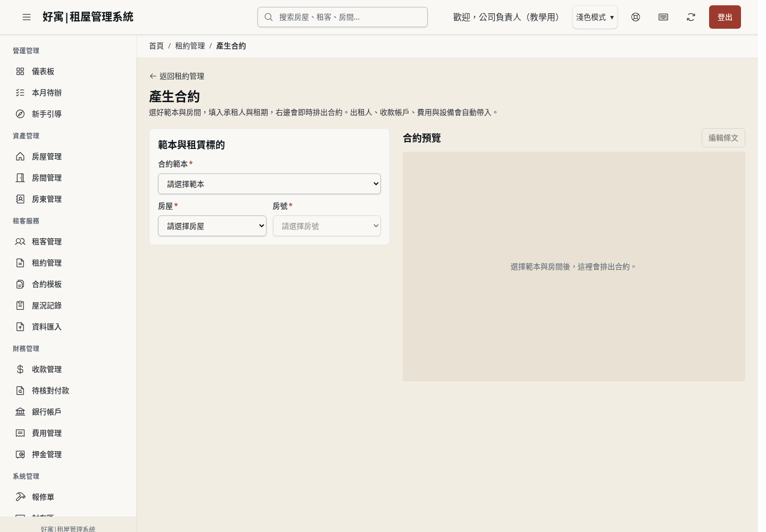Click the 報修單 hammer icon
This screenshot has height=532, width=766.
[20, 497]
